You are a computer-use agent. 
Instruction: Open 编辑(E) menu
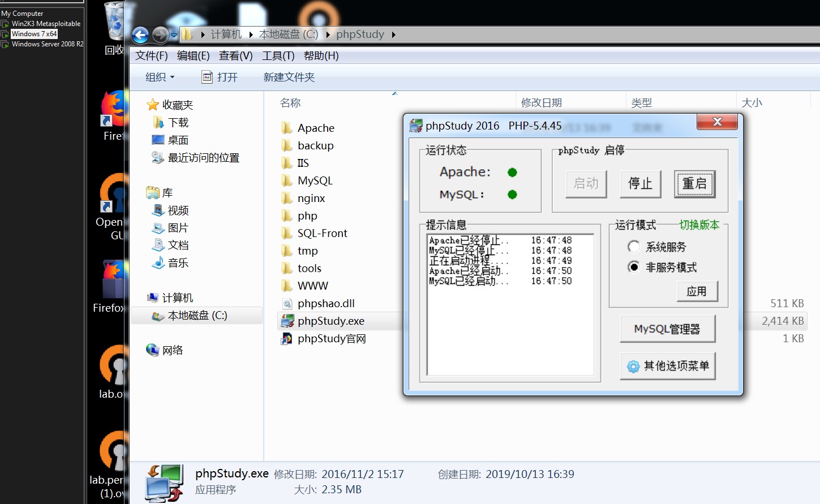tap(193, 55)
